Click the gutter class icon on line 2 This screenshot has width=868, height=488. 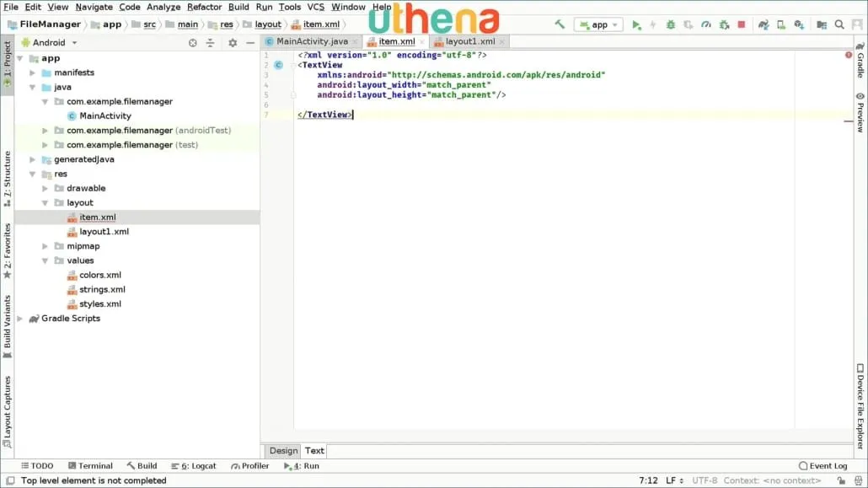coord(278,65)
